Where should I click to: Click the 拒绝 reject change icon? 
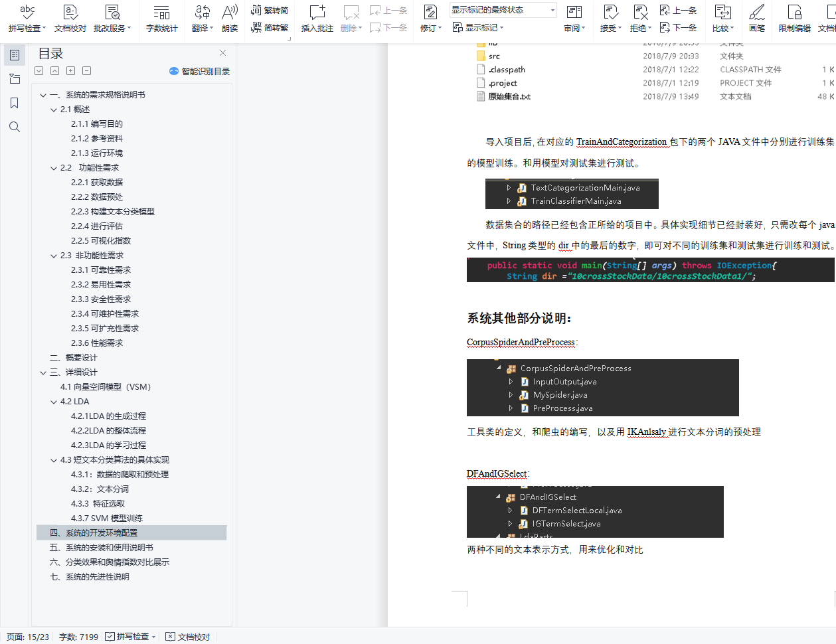(x=641, y=12)
